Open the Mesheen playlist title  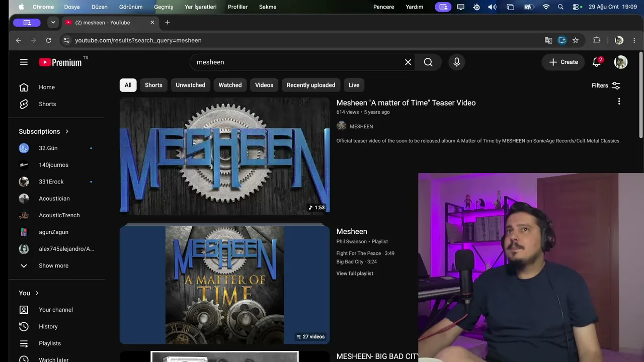pos(352,231)
